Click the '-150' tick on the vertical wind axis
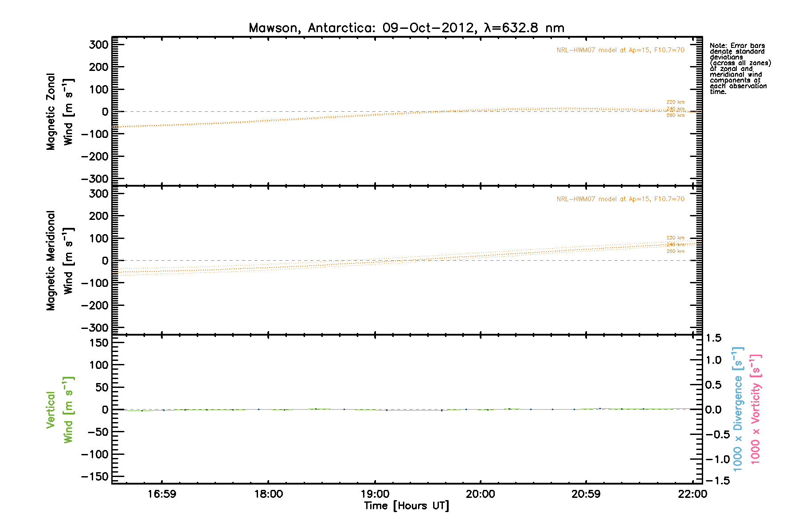Viewport: 798px width, 532px height. pyautogui.click(x=94, y=477)
